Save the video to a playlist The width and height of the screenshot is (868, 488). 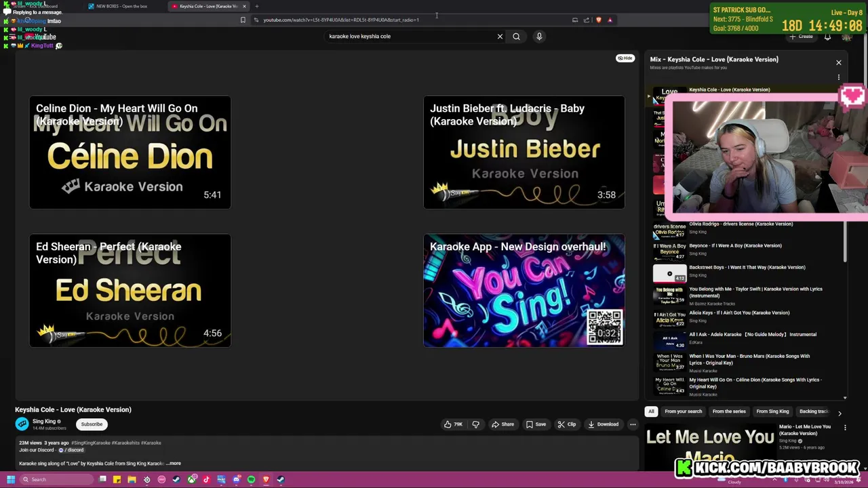click(x=535, y=424)
